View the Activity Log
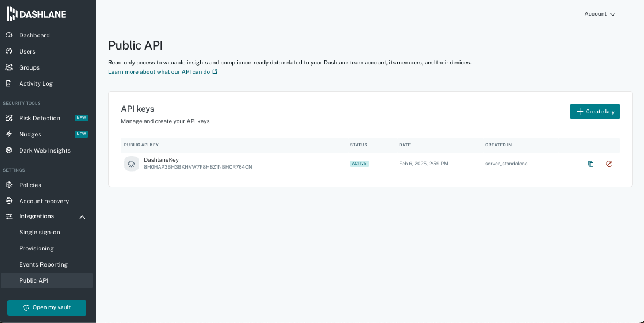Viewport: 644px width, 323px height. tap(36, 83)
